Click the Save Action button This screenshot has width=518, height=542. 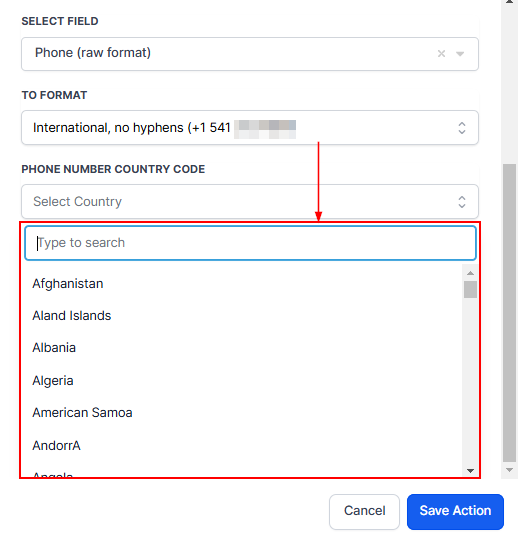point(455,512)
